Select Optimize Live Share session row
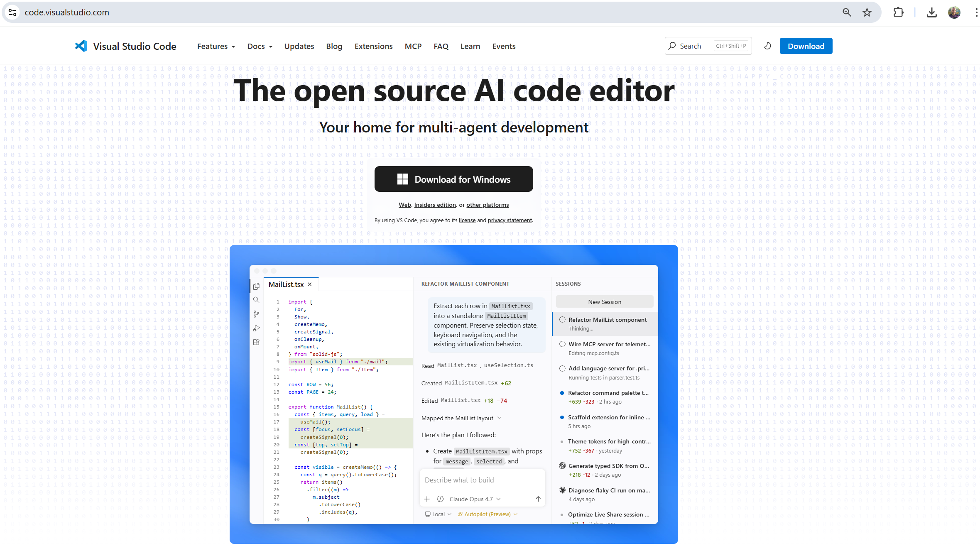Screen dimensions: 980x546 coord(605,517)
